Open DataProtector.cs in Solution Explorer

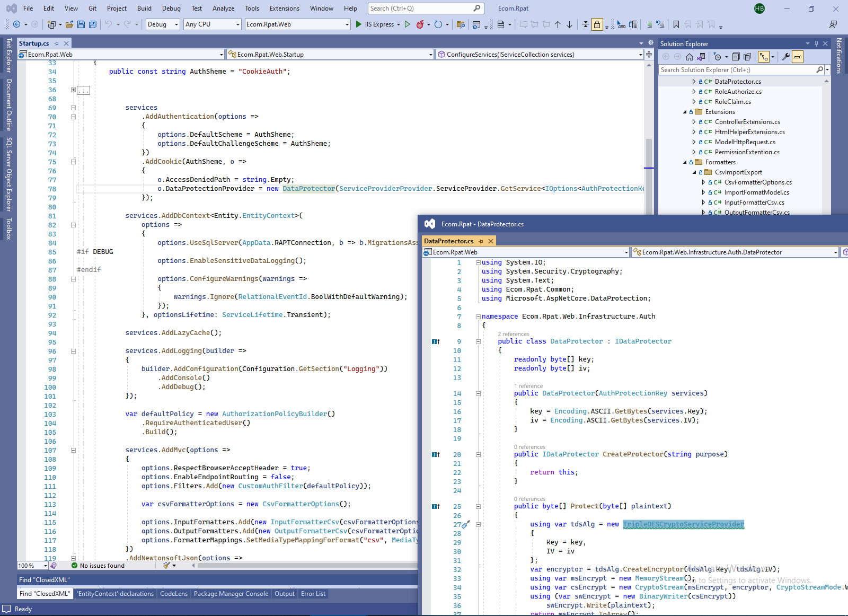pos(737,82)
